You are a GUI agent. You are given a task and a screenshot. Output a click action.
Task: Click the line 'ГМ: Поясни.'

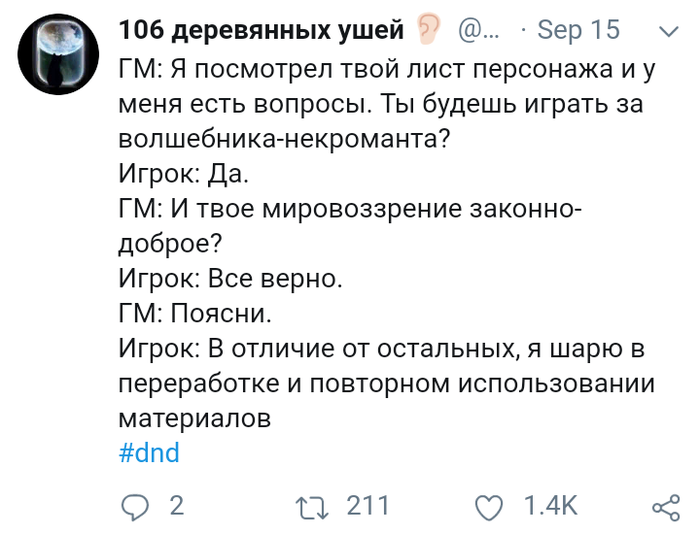194,313
